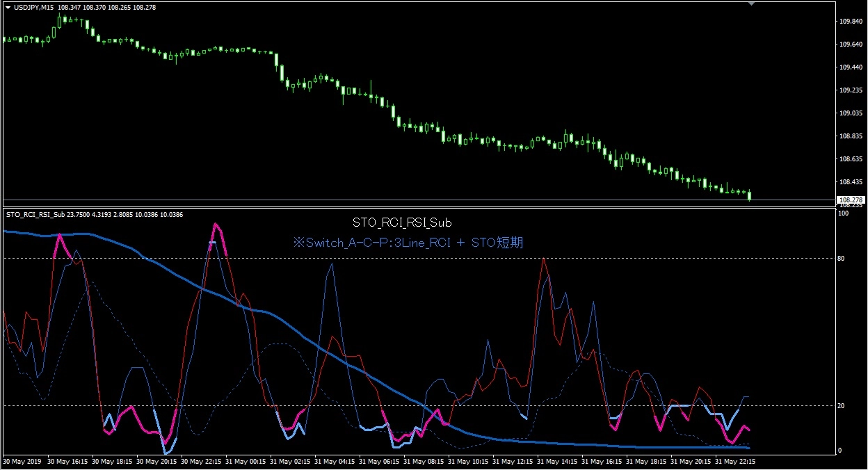Click the 31 May 16:15 time label
868x470 pixels.
602,461
